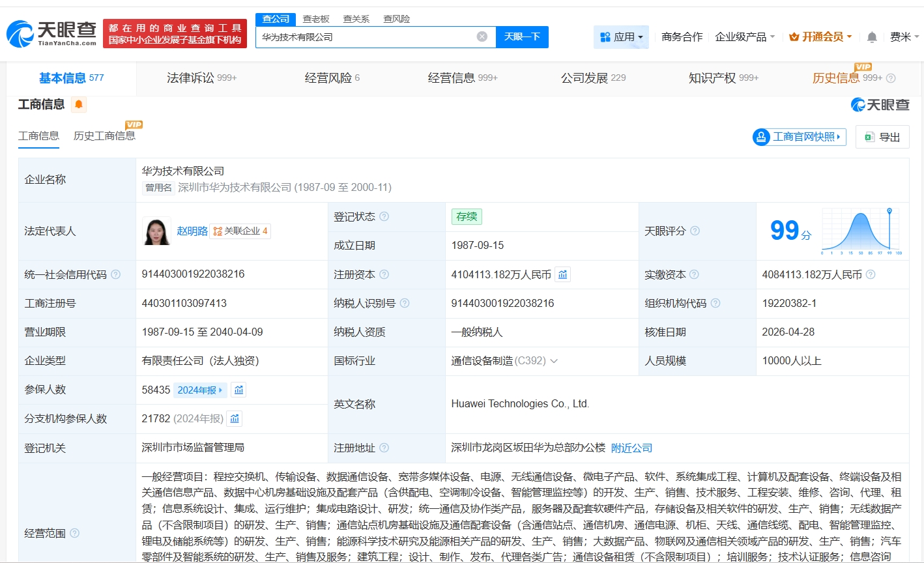Open the 知识产权 section tab

tap(723, 78)
